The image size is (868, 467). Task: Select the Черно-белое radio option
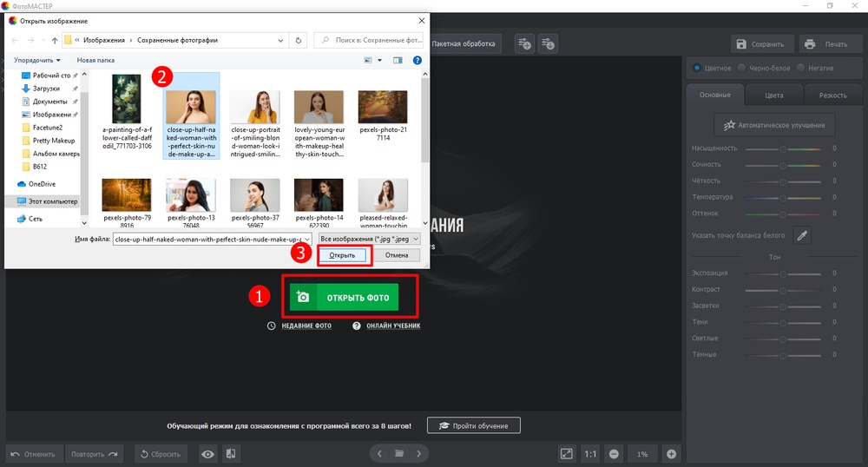pos(741,68)
